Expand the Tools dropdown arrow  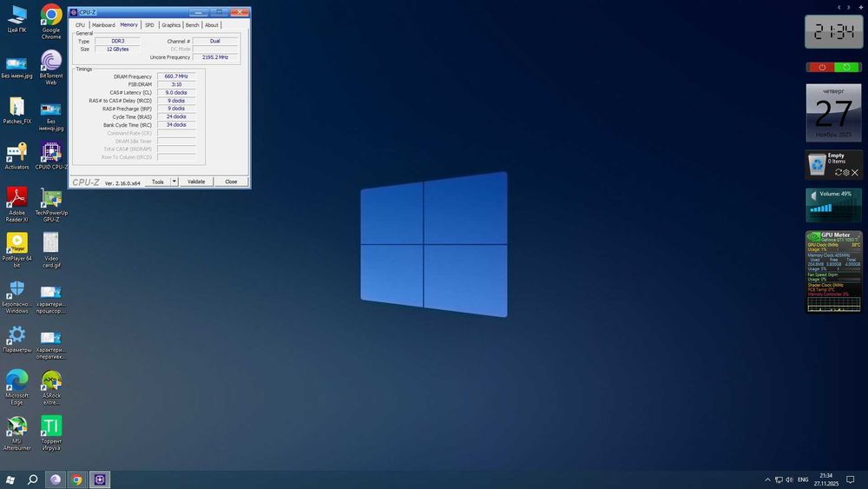[174, 182]
